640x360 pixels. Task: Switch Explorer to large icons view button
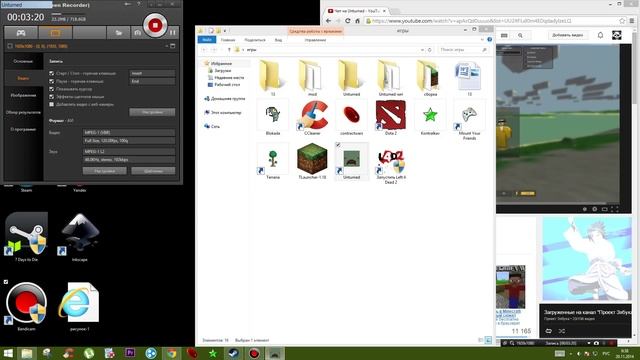point(488,340)
